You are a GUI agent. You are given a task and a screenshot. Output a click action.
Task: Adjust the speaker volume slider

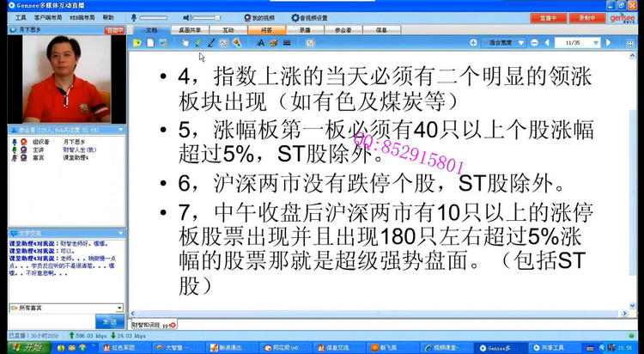(x=206, y=17)
